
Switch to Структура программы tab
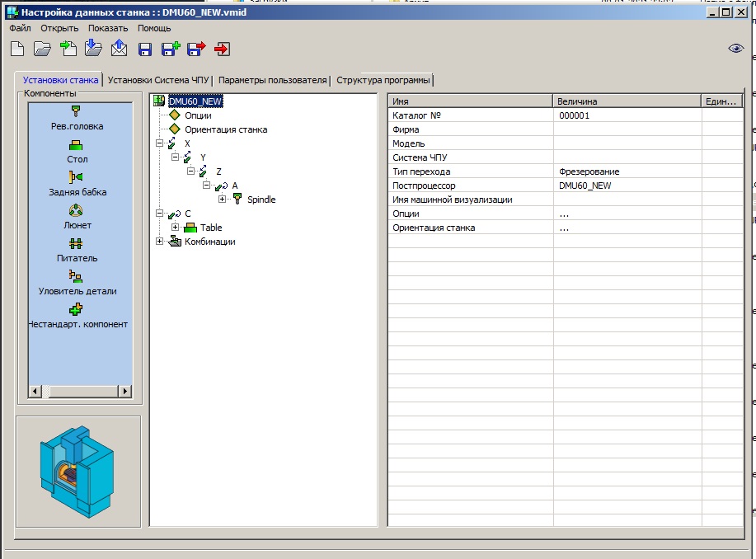tap(383, 80)
